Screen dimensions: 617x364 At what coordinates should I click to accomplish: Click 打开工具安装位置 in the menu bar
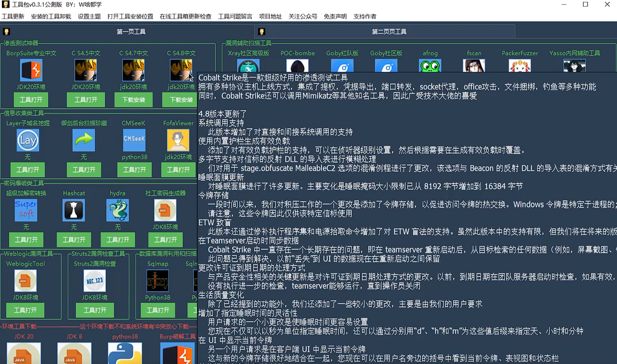(x=130, y=16)
